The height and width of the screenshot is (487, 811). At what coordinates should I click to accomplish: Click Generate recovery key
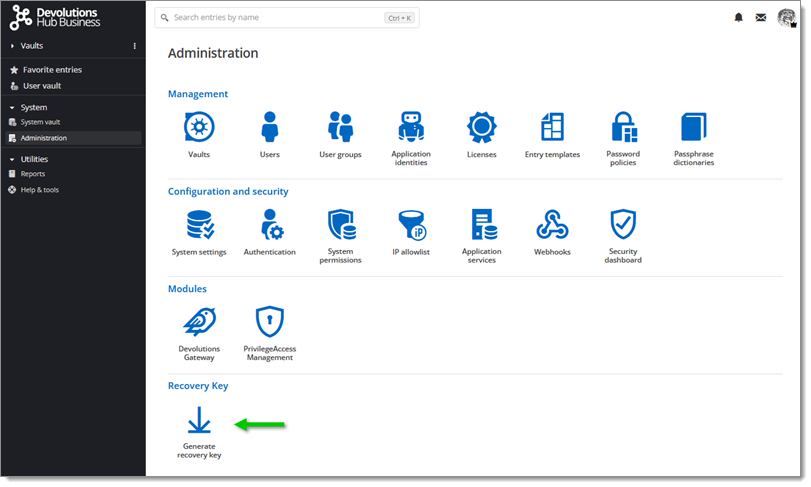coord(199,420)
